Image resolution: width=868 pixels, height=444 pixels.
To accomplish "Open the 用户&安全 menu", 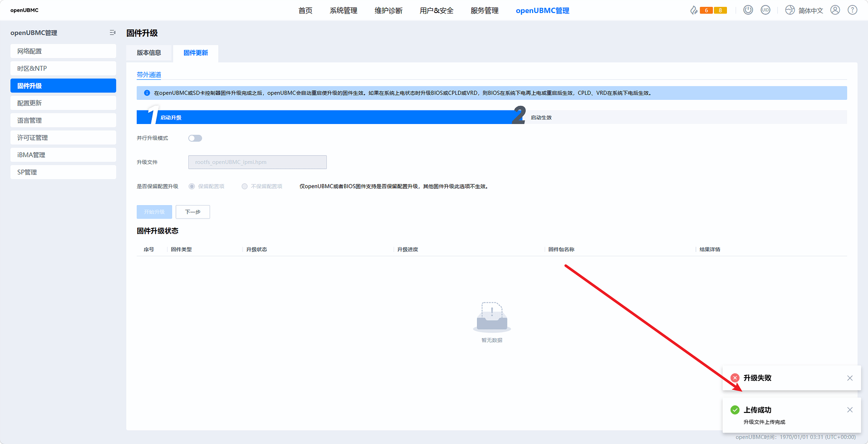I will [x=436, y=10].
